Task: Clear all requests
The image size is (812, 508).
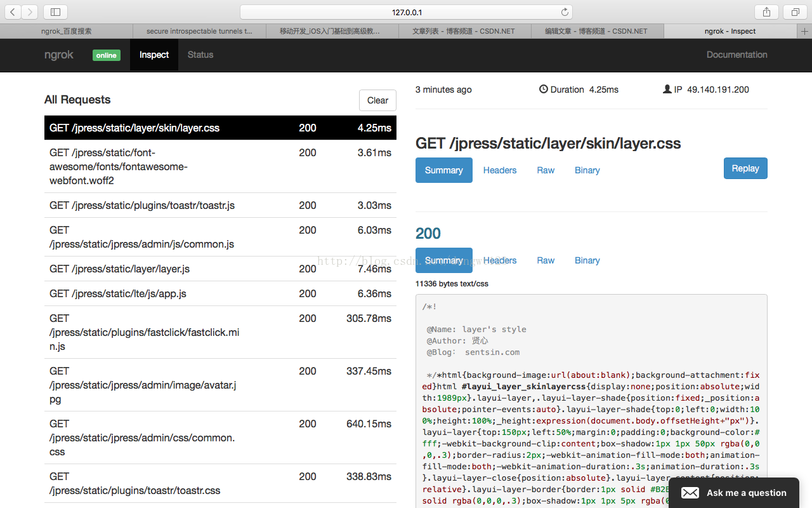Action: tap(377, 100)
